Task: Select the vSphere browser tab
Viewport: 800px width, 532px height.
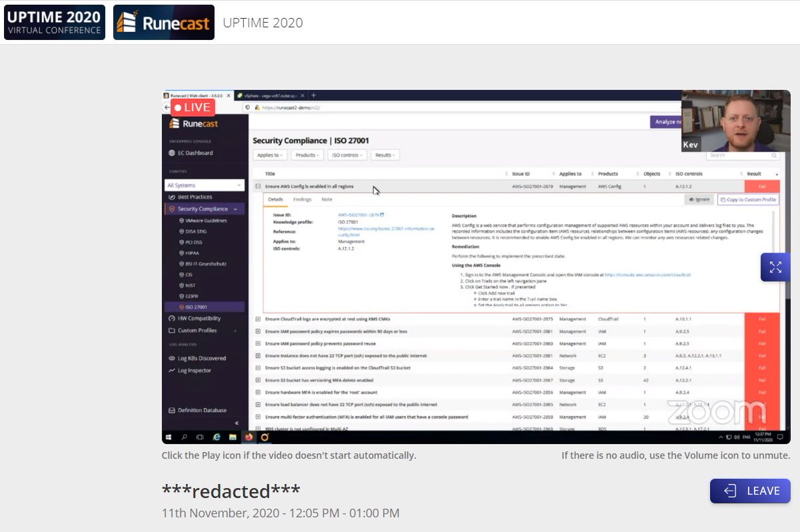Action: click(270, 95)
